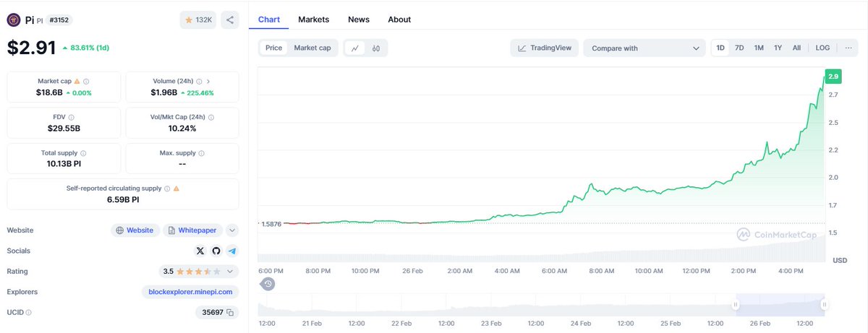Open the TradingView chart button
The image size is (868, 333).
coord(544,48)
